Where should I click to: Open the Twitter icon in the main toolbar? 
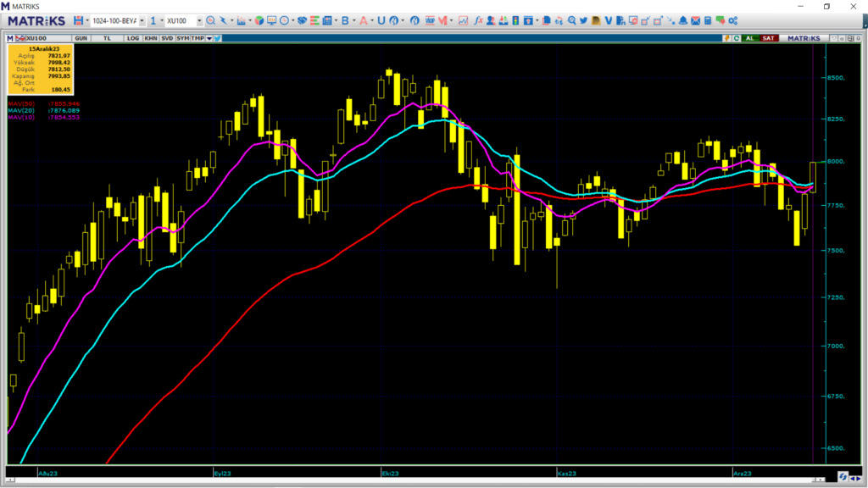[582, 19]
